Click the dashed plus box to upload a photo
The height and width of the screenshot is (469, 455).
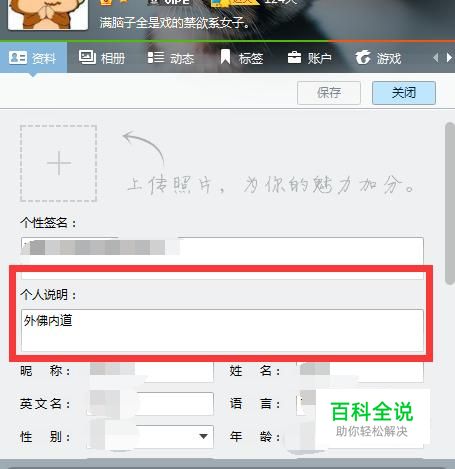(x=59, y=163)
